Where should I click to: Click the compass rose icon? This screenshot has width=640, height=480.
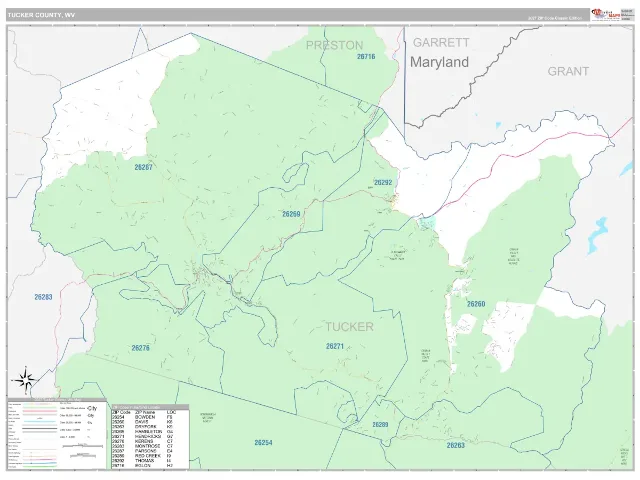coord(27,380)
